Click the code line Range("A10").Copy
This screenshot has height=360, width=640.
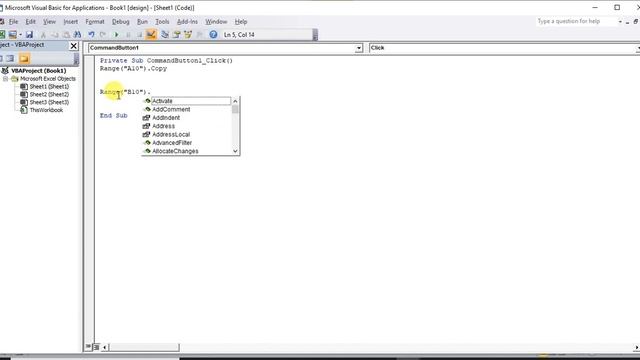pos(133,69)
